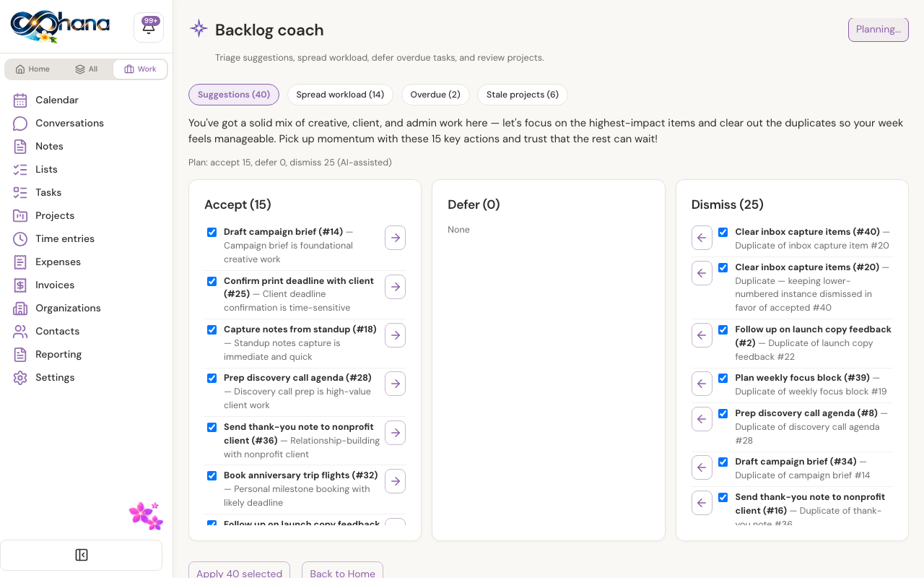This screenshot has height=578, width=924.
Task: Move Clear inbox capture items (#40) left
Action: coord(702,238)
